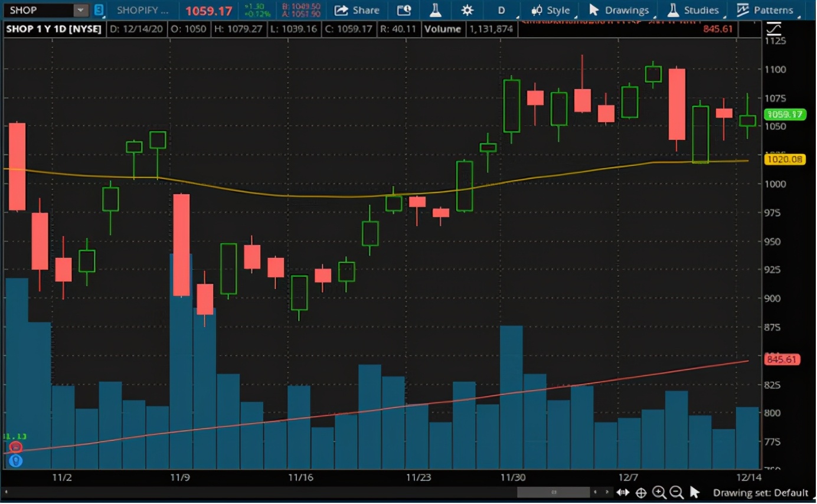The height and width of the screenshot is (504, 817).
Task: Expand the SHOP symbol dropdown arrow
Action: 80,10
